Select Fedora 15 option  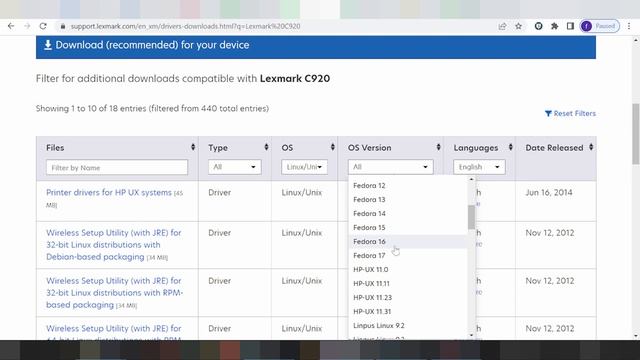click(408, 227)
